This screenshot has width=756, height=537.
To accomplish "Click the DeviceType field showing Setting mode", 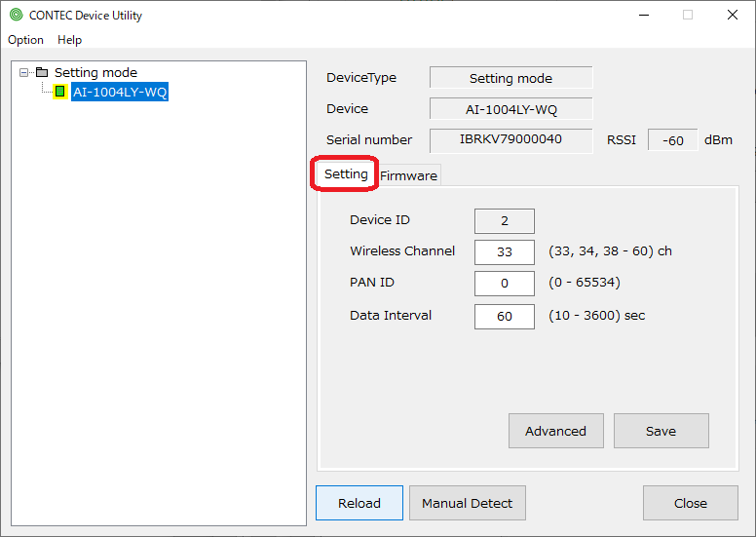I will click(511, 78).
